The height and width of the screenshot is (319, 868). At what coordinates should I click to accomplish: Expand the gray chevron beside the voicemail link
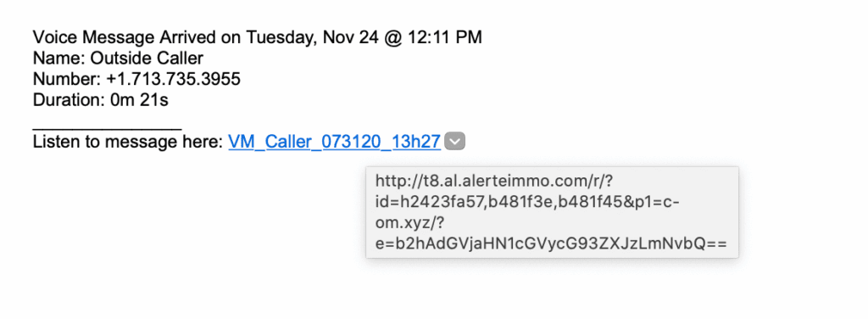455,141
